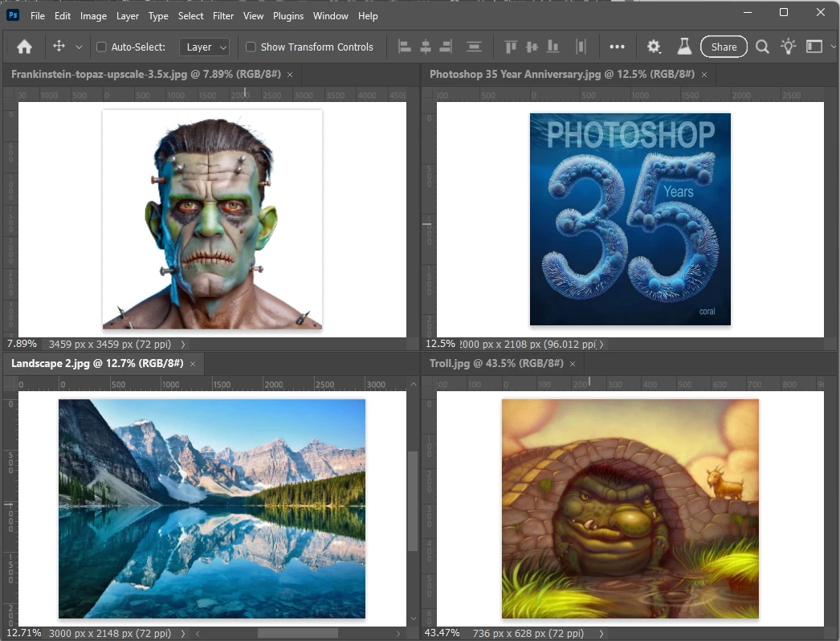Viewport: 840px width, 641px height.
Task: Click scroll left arrow in Landscape window
Action: coord(198,634)
